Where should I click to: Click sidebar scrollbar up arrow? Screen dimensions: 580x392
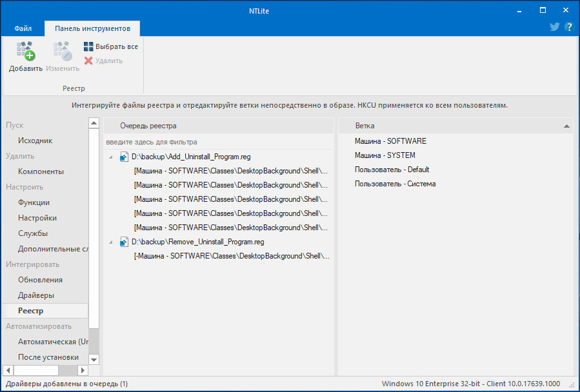(x=94, y=123)
